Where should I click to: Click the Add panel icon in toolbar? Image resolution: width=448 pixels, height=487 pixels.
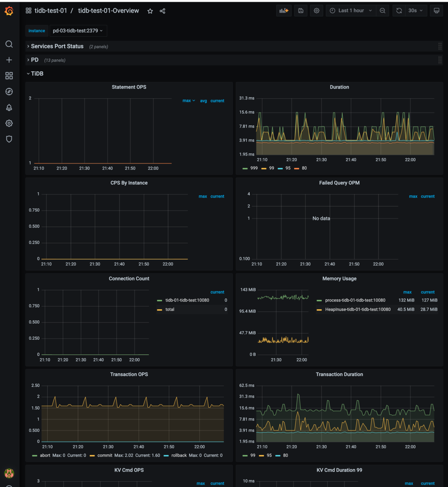tap(284, 11)
